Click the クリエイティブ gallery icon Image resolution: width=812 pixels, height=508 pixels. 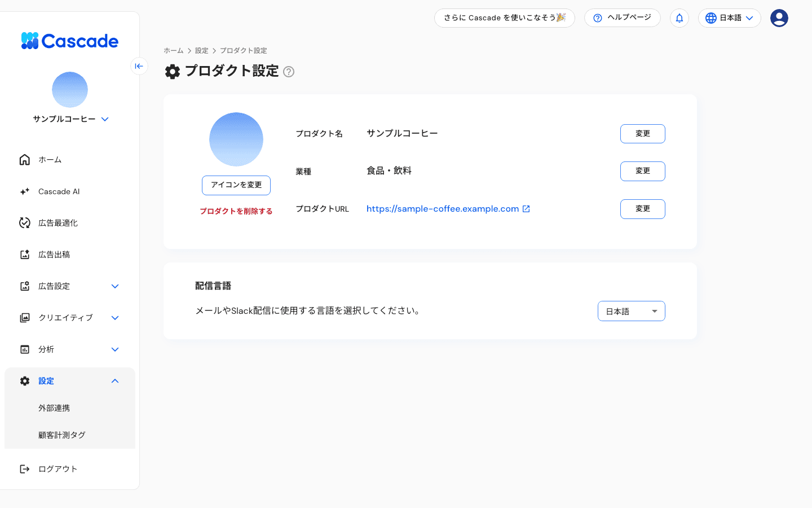[x=25, y=318]
